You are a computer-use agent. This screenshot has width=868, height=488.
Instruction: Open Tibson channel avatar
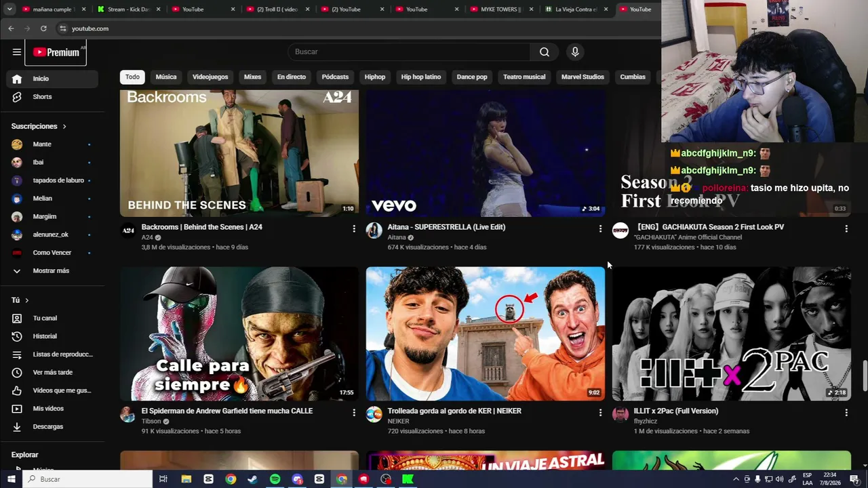pos(128,415)
